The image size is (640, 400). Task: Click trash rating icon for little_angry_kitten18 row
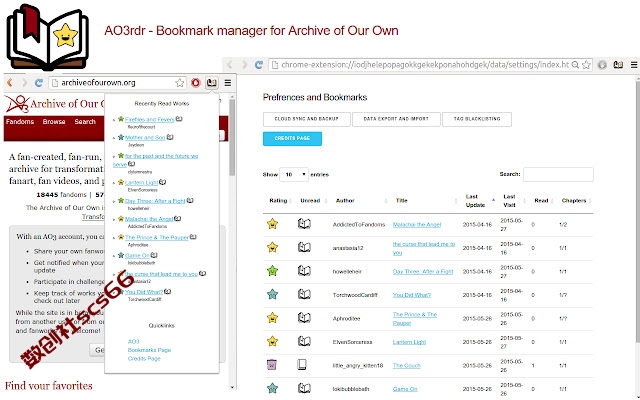[271, 364]
